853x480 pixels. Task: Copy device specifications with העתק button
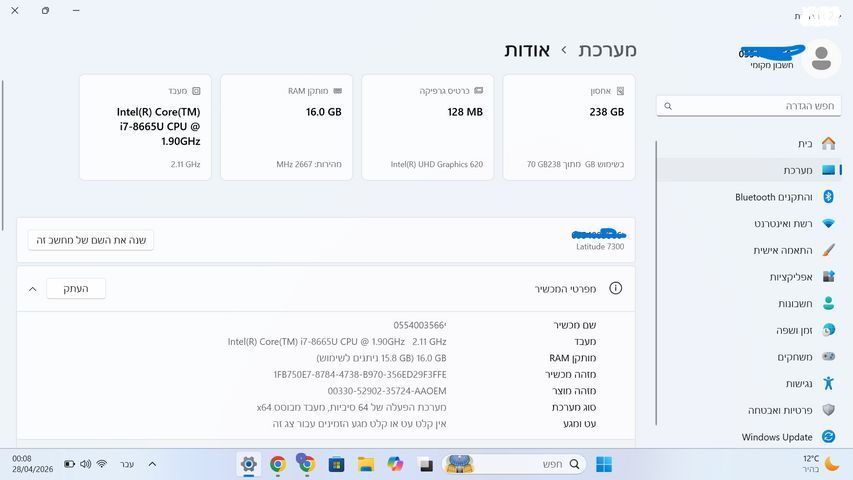[x=76, y=288]
